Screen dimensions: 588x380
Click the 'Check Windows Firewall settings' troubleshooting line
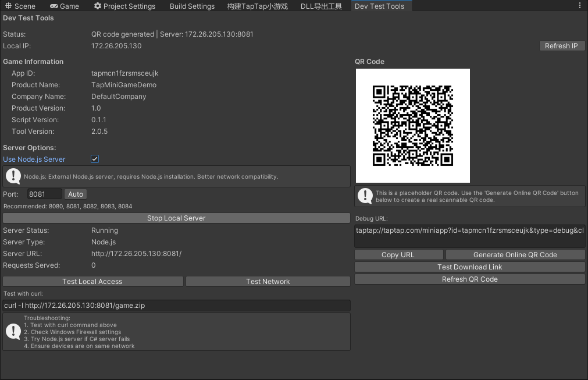(x=72, y=332)
